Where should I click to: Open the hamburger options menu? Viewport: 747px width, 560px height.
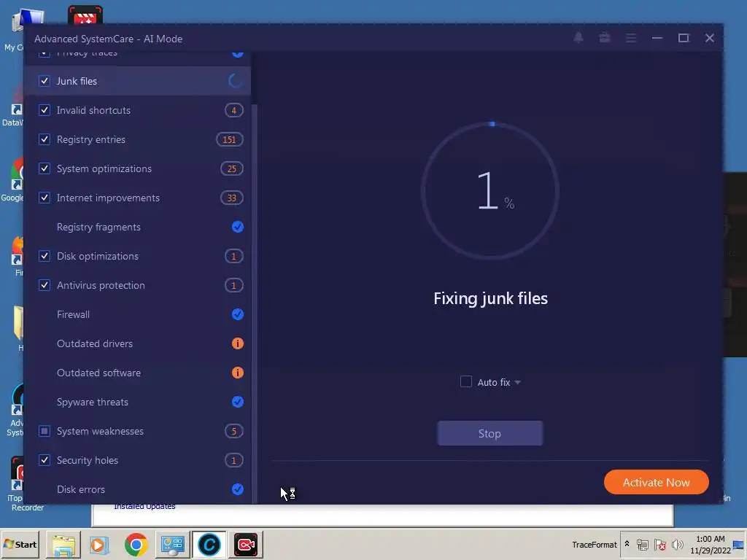[x=631, y=38]
